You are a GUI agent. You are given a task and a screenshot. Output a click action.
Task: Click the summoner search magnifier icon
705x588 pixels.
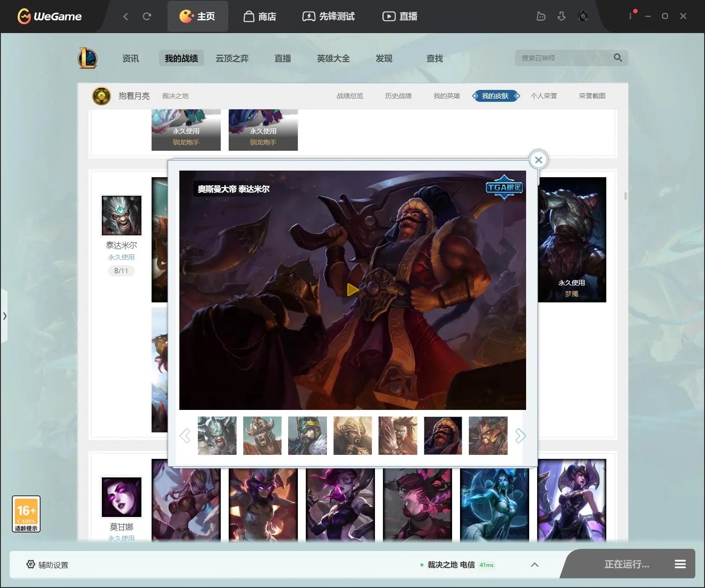click(618, 58)
